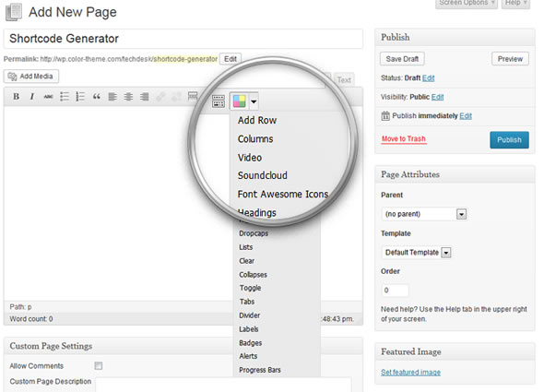Align text left
Viewport: 544px width, 392px height.
click(x=112, y=97)
